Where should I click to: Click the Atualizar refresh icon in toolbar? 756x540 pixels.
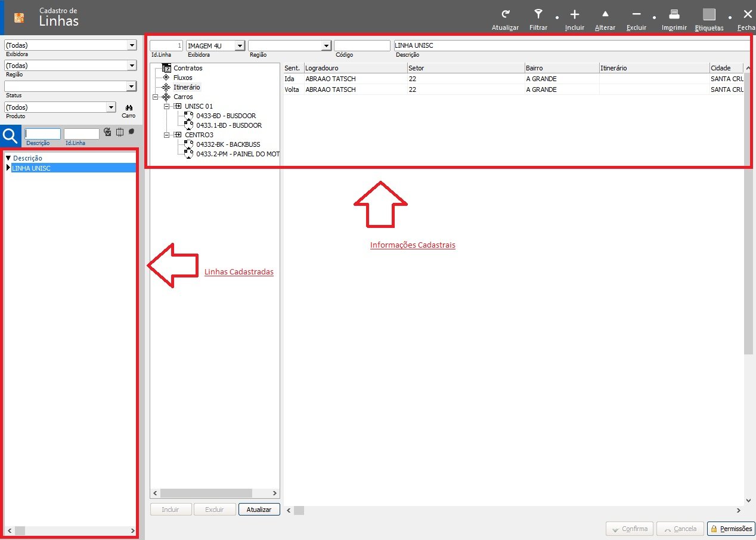[x=505, y=15]
